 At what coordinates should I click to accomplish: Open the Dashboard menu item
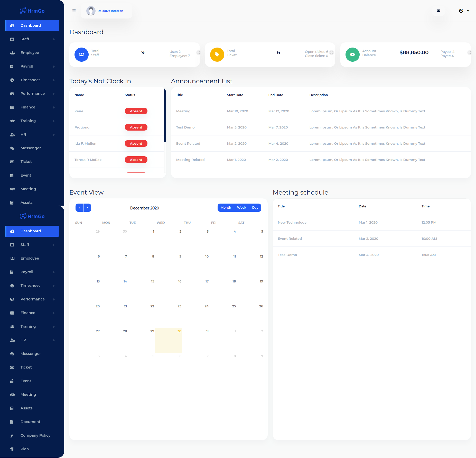click(32, 25)
